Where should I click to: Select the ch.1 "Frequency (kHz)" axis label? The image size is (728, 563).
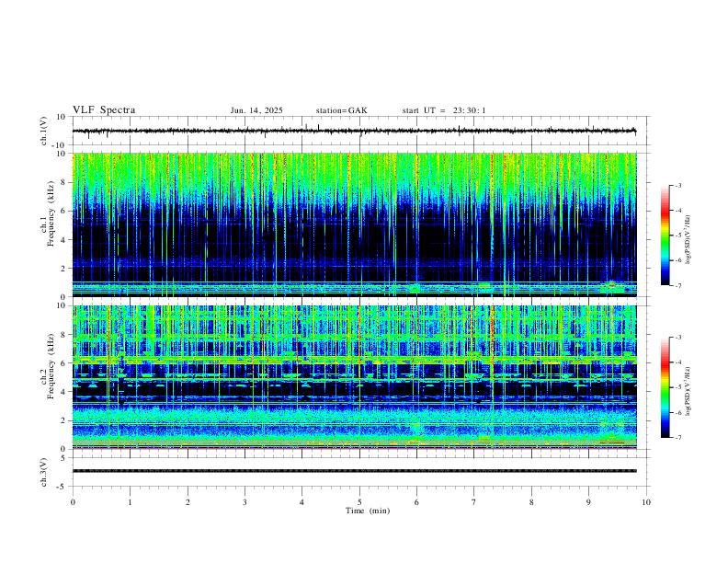coord(51,213)
